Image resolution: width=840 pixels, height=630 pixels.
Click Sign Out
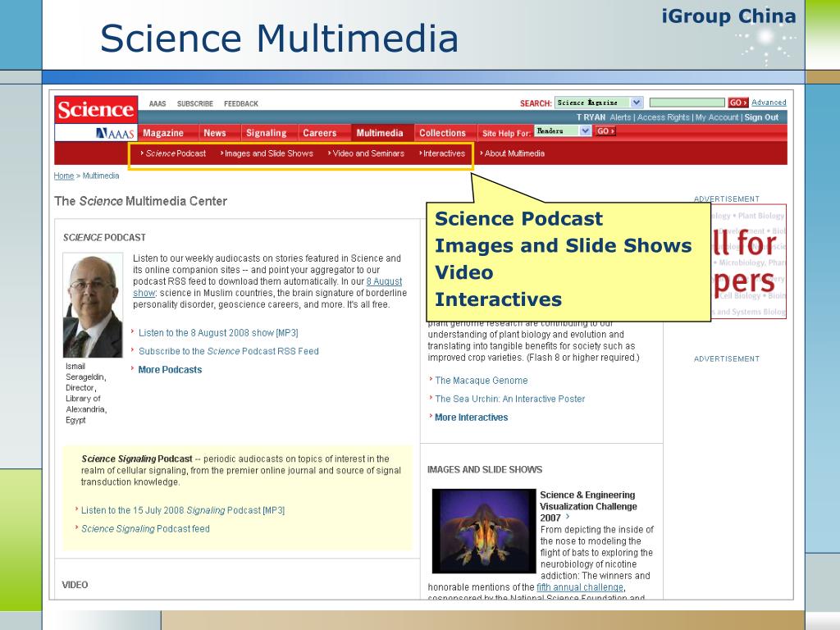[x=761, y=117]
